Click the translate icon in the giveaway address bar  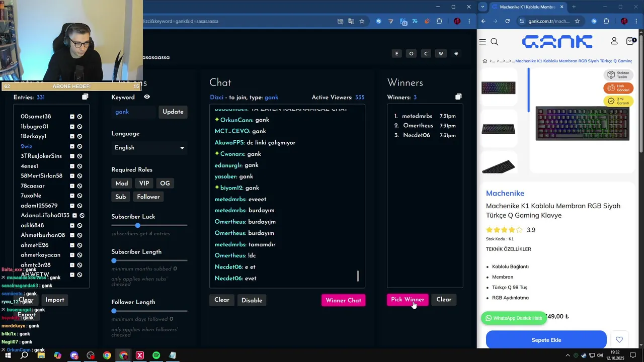tap(351, 21)
